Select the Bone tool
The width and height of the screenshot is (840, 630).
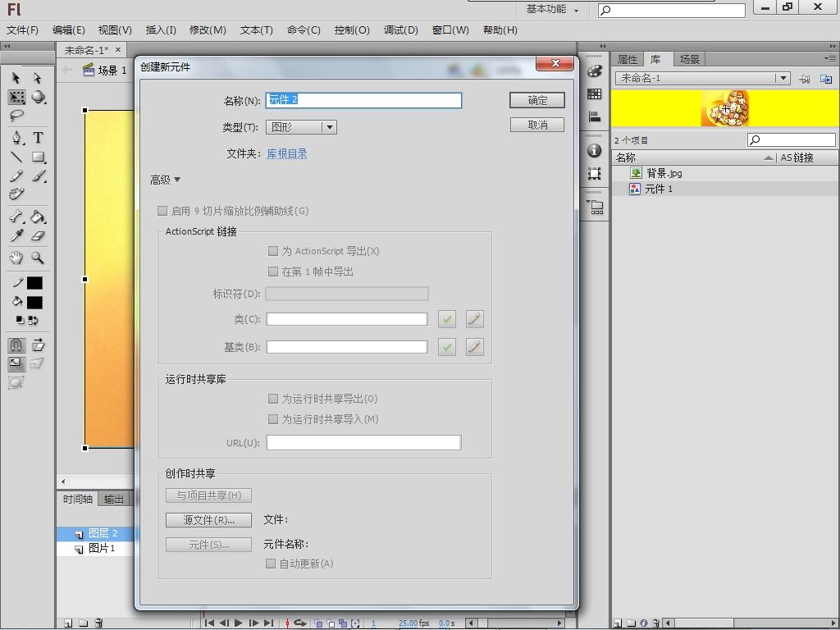16,217
